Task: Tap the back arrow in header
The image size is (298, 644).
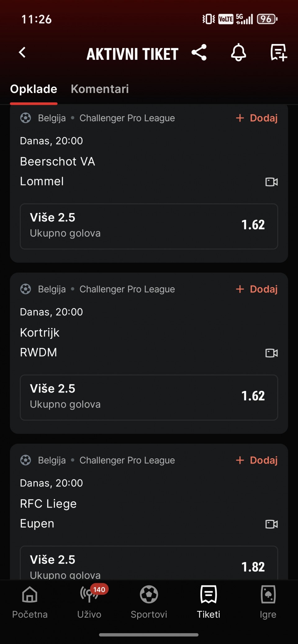Action: (x=22, y=53)
